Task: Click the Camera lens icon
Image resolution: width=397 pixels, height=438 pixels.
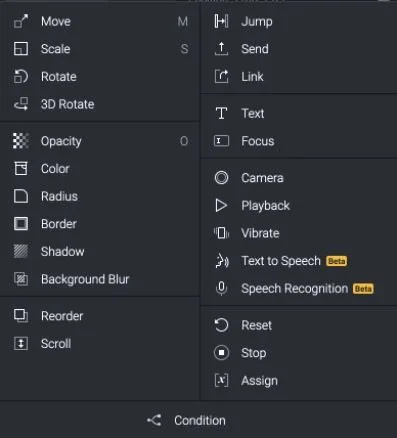Action: (221, 178)
